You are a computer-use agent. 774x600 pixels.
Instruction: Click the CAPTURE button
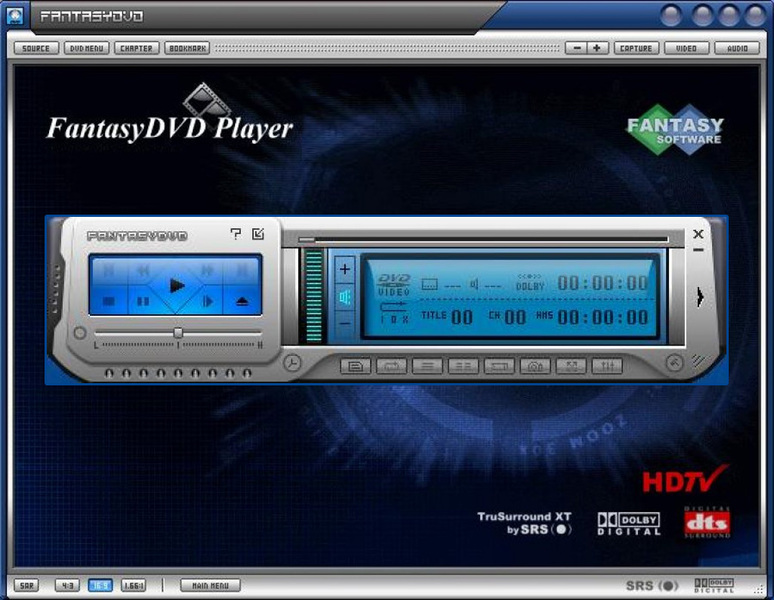[636, 48]
